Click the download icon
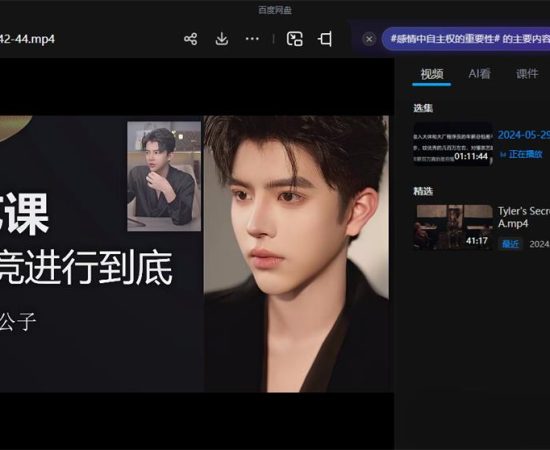 pos(221,39)
